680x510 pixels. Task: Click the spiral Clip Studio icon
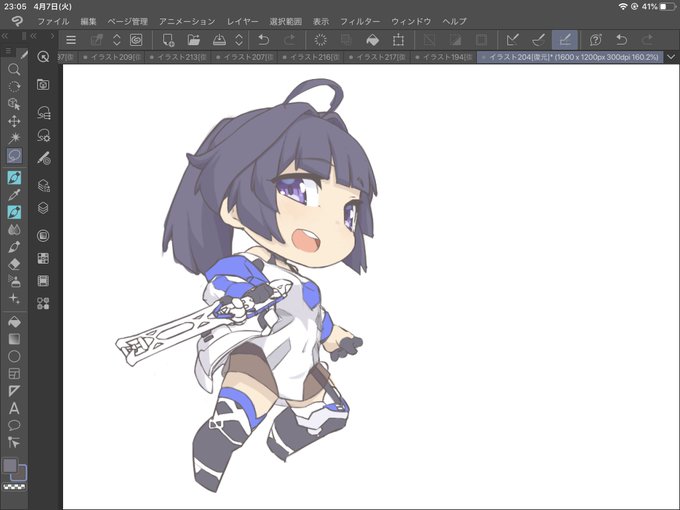pyautogui.click(x=136, y=40)
